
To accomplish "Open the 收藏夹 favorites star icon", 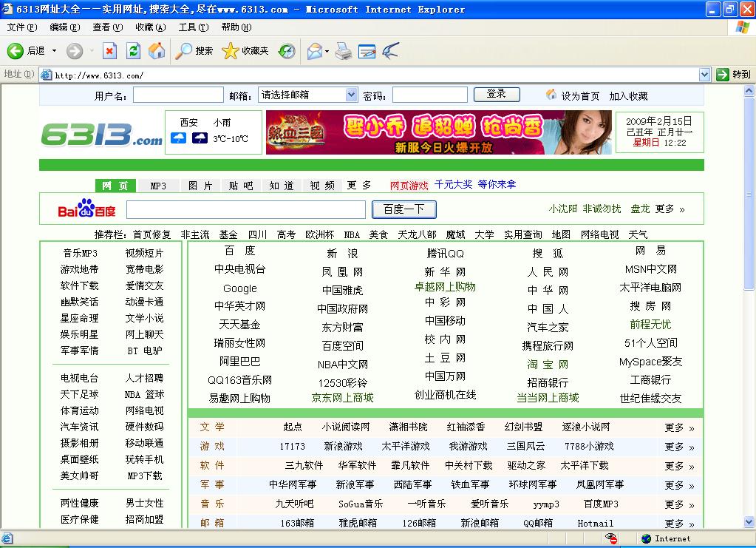I will click(x=231, y=51).
